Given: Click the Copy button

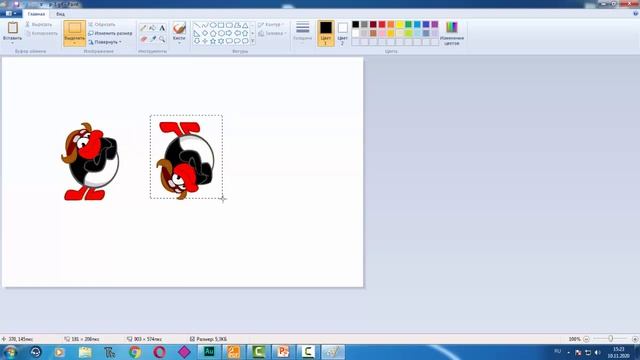Looking at the screenshot, I should coord(42,33).
